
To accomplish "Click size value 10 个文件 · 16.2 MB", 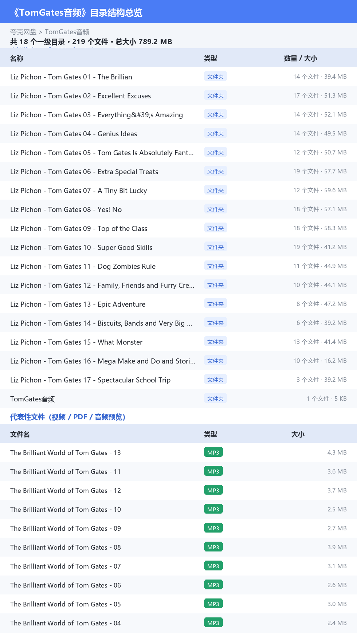I will click(320, 361).
